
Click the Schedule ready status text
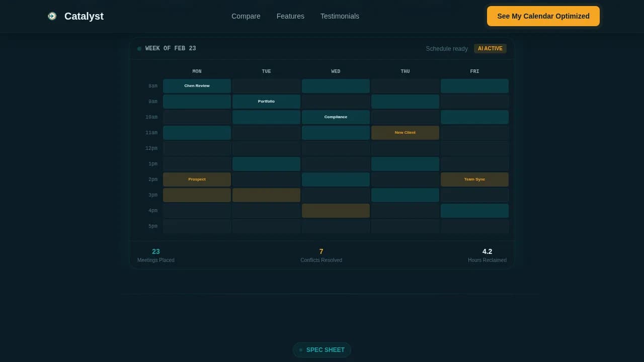point(447,49)
